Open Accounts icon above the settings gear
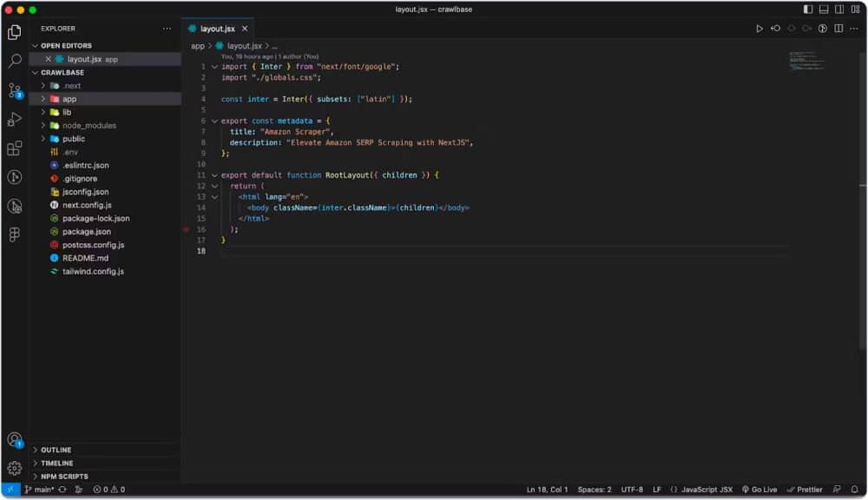Screen dimensions: 868x500 coord(13,439)
